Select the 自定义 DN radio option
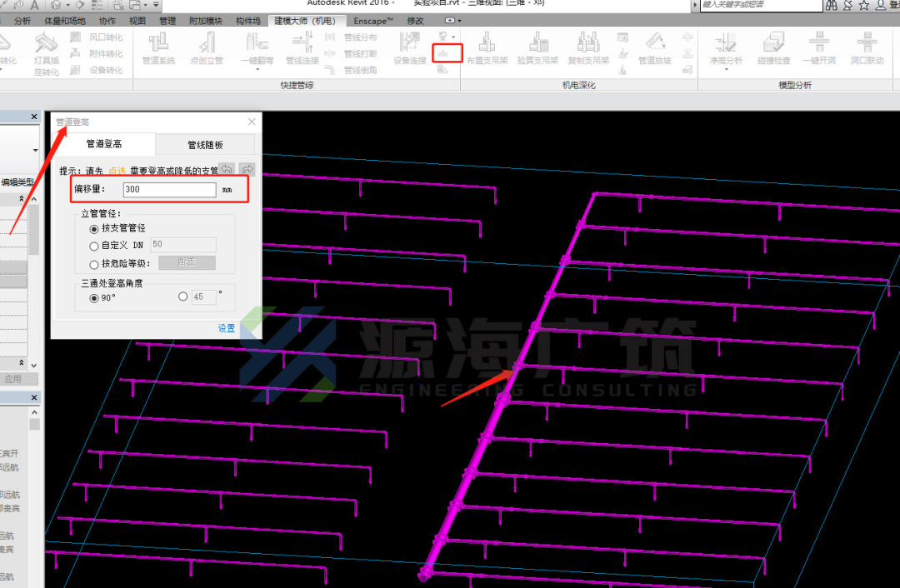The height and width of the screenshot is (588, 900). pos(94,246)
